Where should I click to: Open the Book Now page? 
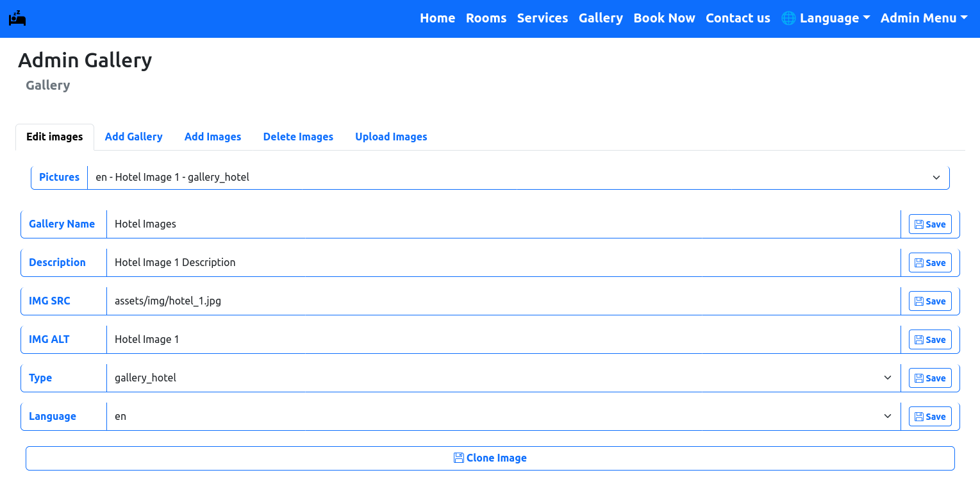[x=665, y=19]
